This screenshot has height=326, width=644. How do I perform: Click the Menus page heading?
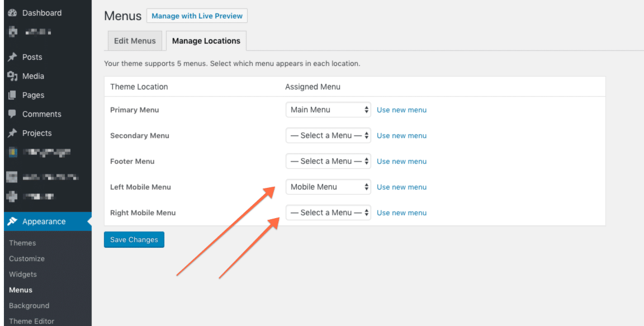123,16
